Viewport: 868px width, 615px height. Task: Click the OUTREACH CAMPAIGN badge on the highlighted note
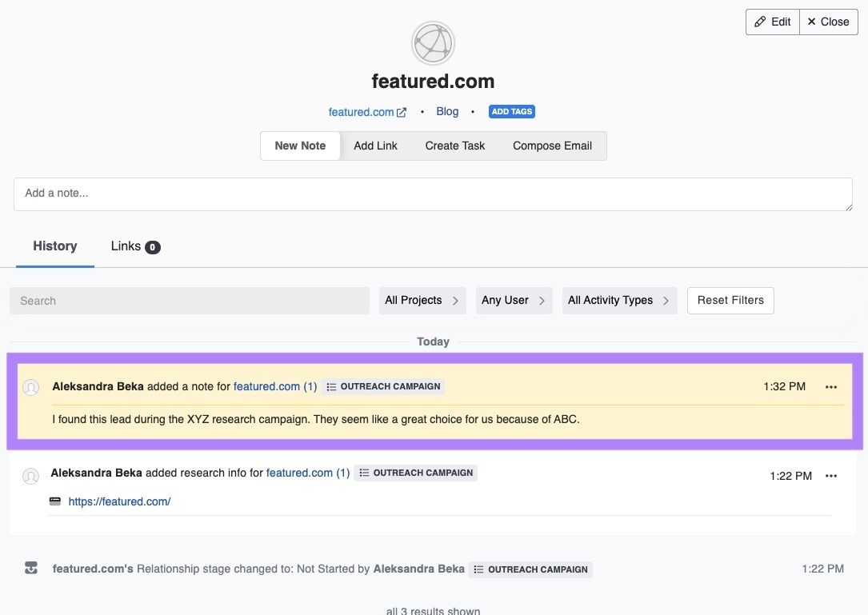(x=383, y=386)
